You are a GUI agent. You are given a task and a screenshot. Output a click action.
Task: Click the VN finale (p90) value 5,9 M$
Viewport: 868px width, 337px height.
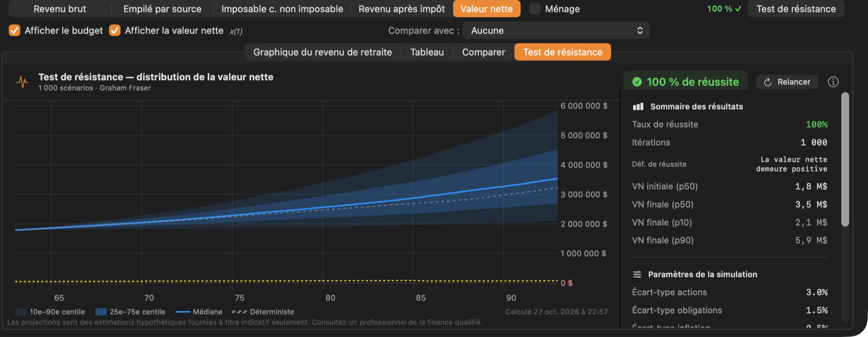click(x=811, y=240)
